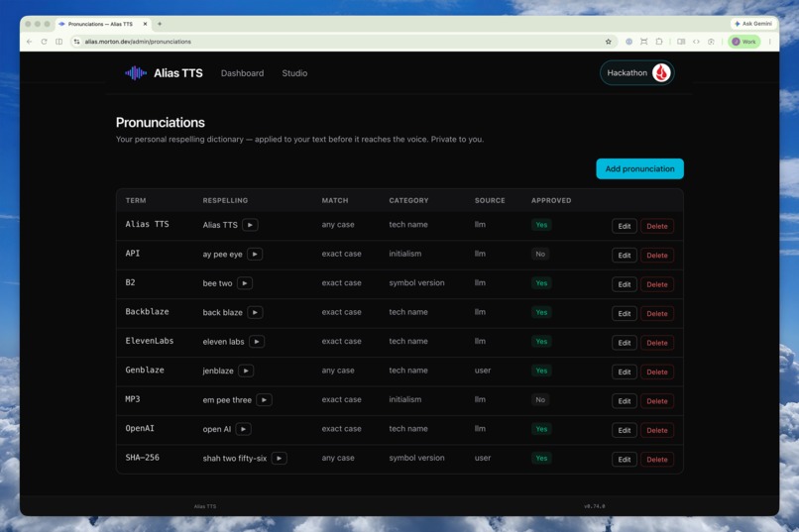
Task: Open the site information icon in address bar
Action: 77,42
